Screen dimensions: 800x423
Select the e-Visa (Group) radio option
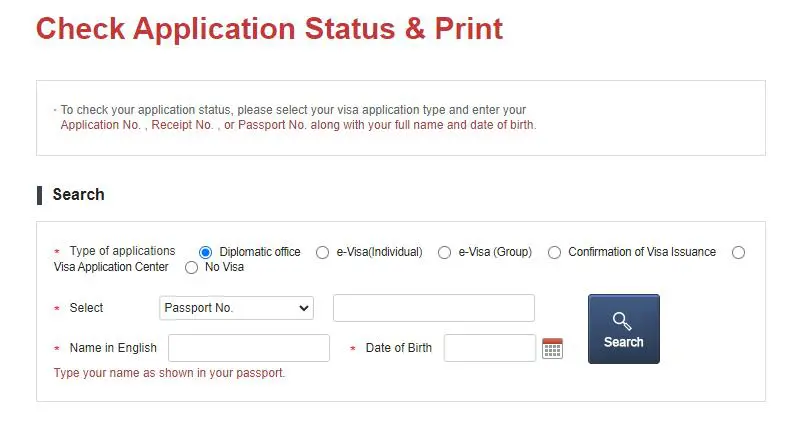(445, 252)
